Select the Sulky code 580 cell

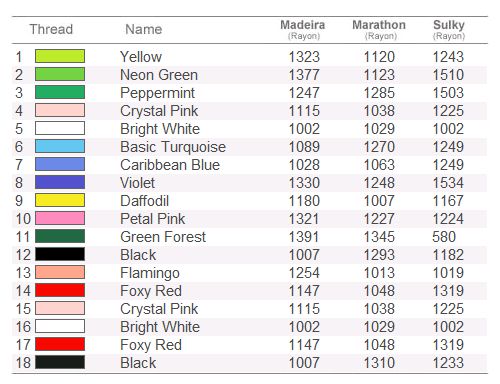(x=444, y=237)
